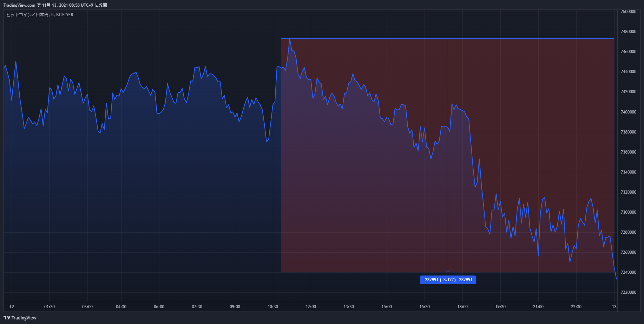
Task: Click time axis label 13:30
Action: click(x=349, y=307)
